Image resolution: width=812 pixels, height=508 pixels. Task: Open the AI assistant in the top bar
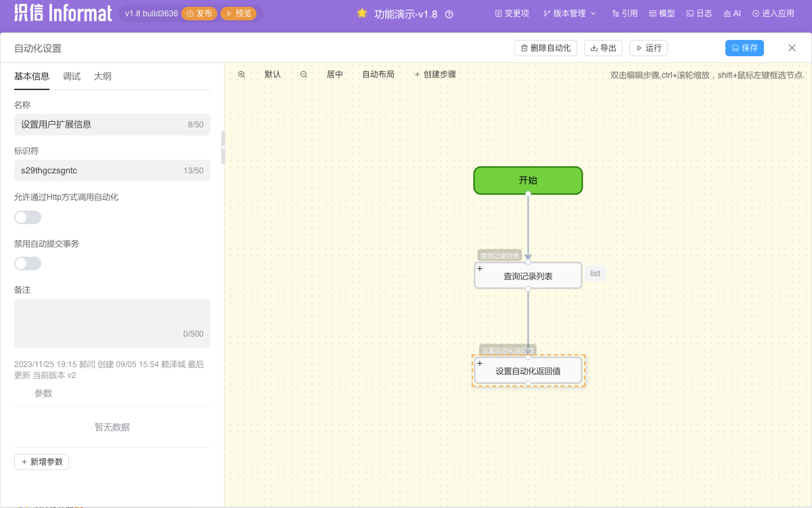[732, 14]
